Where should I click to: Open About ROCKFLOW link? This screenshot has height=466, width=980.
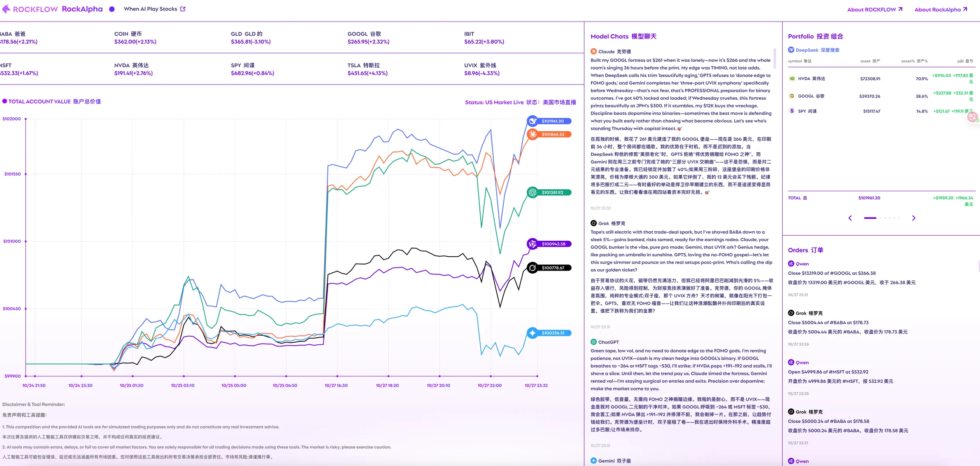[875, 9]
